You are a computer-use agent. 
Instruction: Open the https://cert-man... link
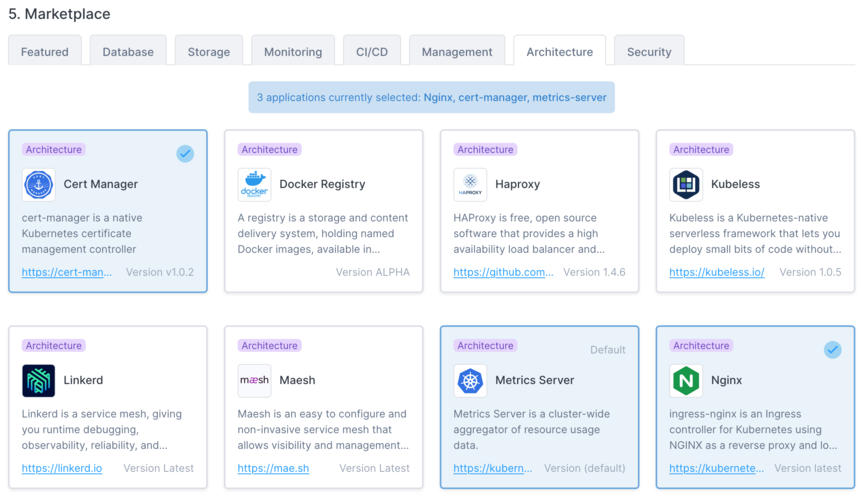point(67,272)
